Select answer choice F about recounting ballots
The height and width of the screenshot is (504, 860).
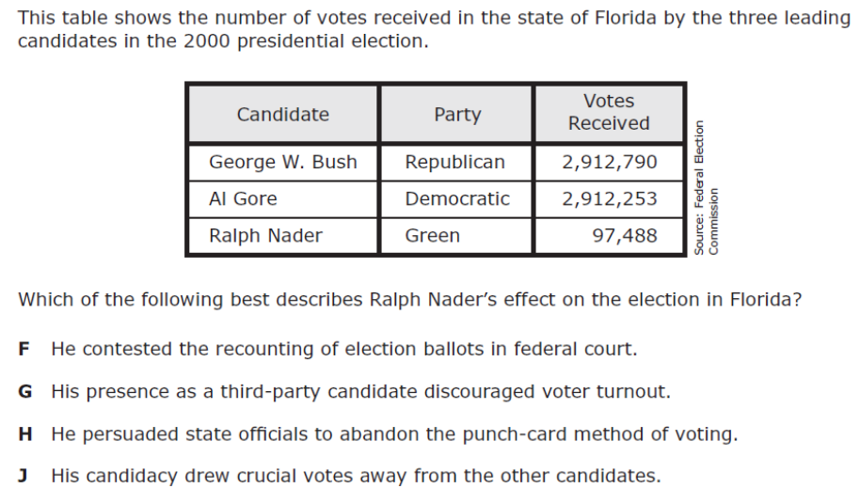343,349
